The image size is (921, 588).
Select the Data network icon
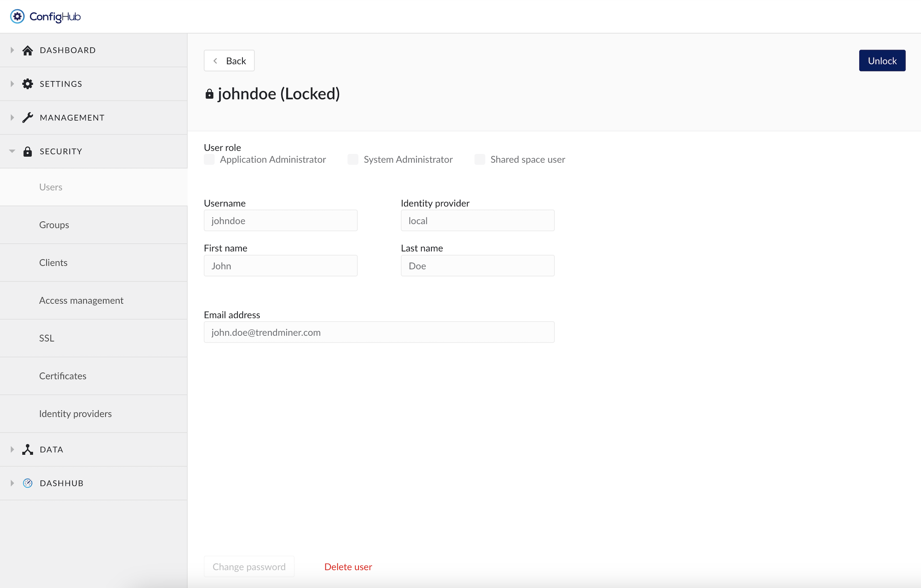[x=27, y=450]
